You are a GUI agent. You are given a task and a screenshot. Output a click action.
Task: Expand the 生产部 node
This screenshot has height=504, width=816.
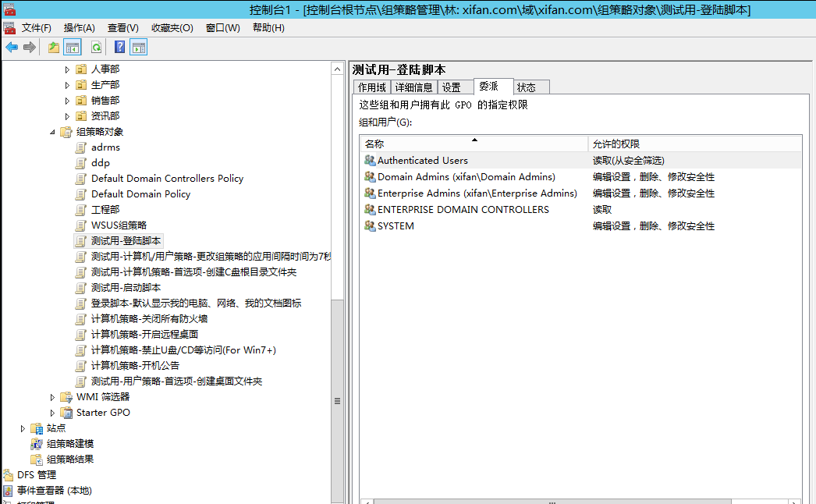[x=67, y=85]
